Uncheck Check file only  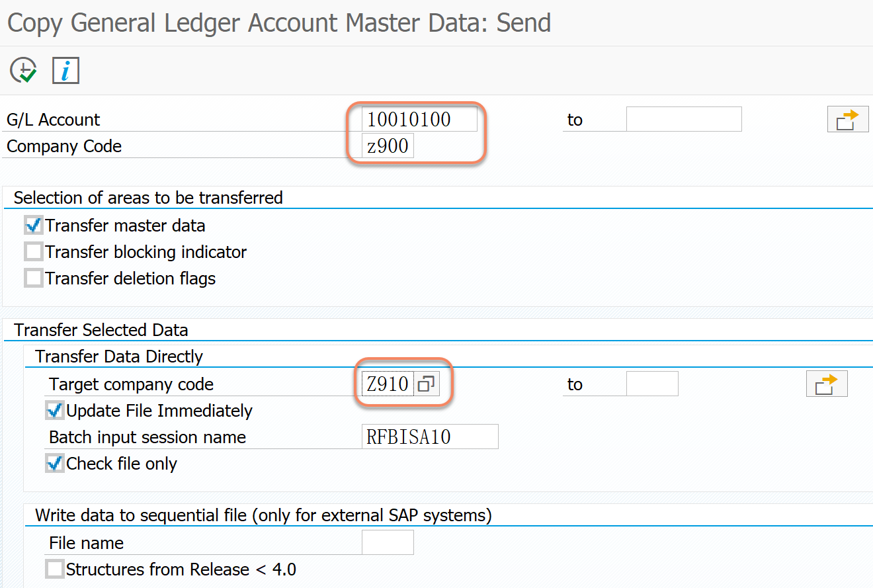[x=56, y=463]
